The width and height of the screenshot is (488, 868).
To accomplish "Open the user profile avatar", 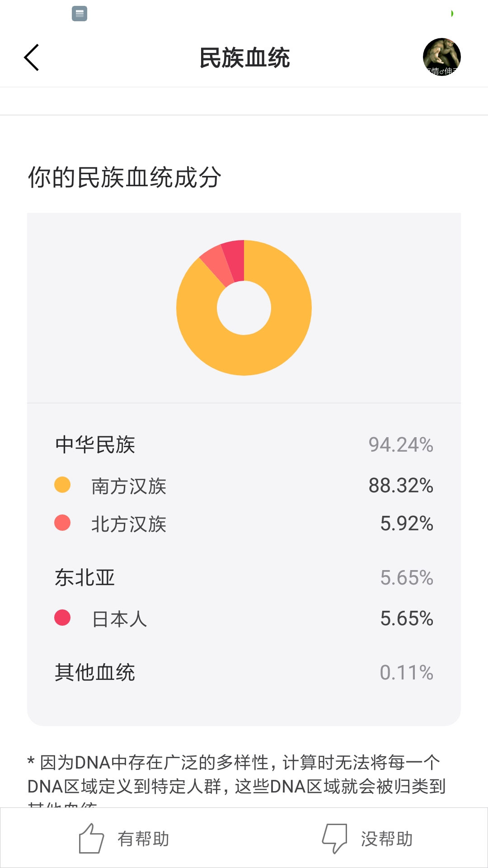I will pos(441,57).
